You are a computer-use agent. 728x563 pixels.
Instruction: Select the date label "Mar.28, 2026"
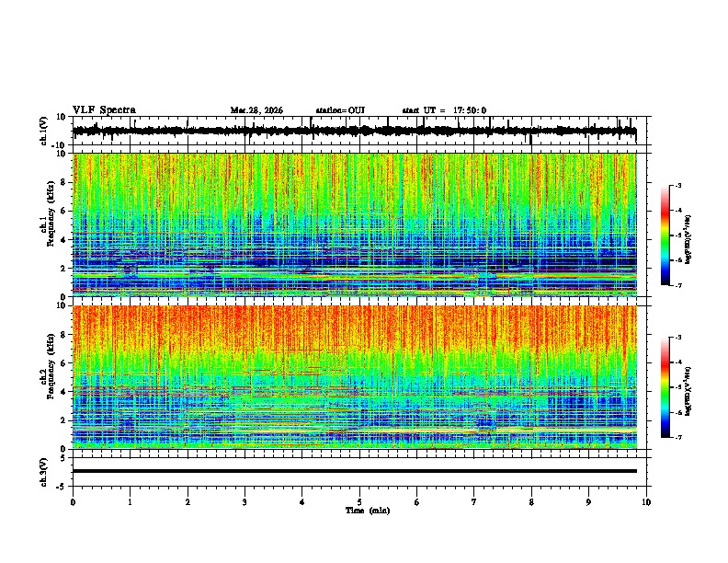256,110
